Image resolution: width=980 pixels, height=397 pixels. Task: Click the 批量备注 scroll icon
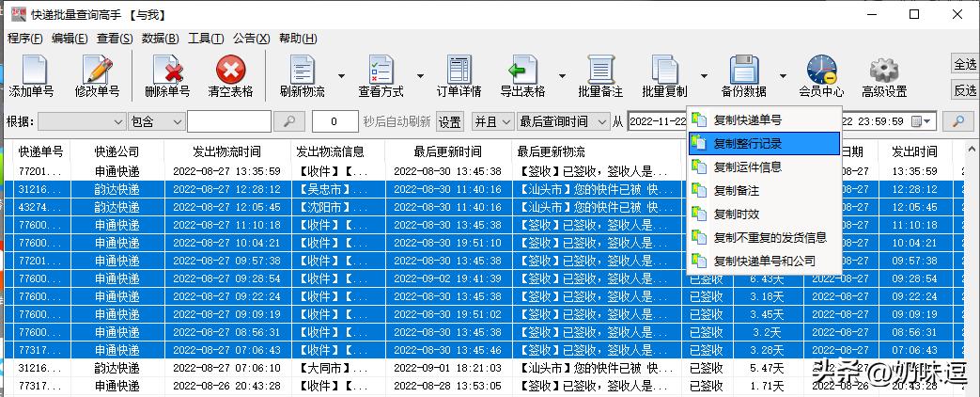[x=600, y=70]
